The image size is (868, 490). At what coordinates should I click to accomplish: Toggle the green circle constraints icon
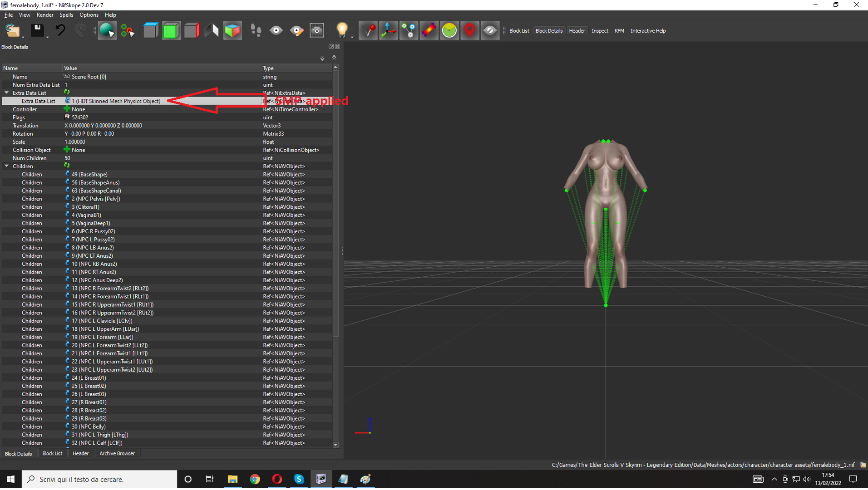pyautogui.click(x=449, y=30)
